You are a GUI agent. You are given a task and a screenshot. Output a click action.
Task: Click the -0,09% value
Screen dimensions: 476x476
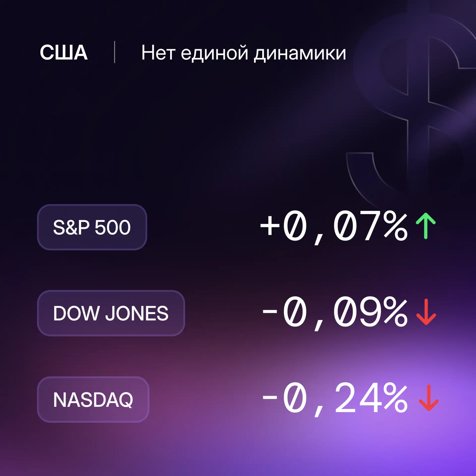pyautogui.click(x=335, y=313)
